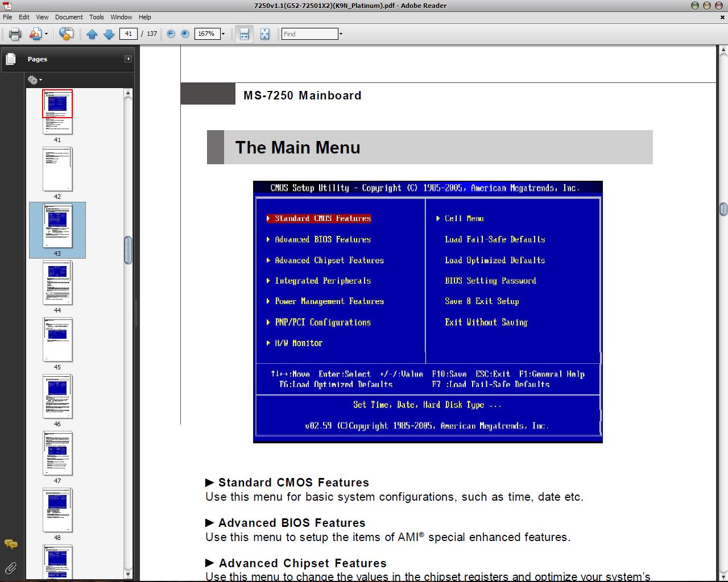
Task: Click 'Cell Menu' in BIOS image
Action: point(464,218)
